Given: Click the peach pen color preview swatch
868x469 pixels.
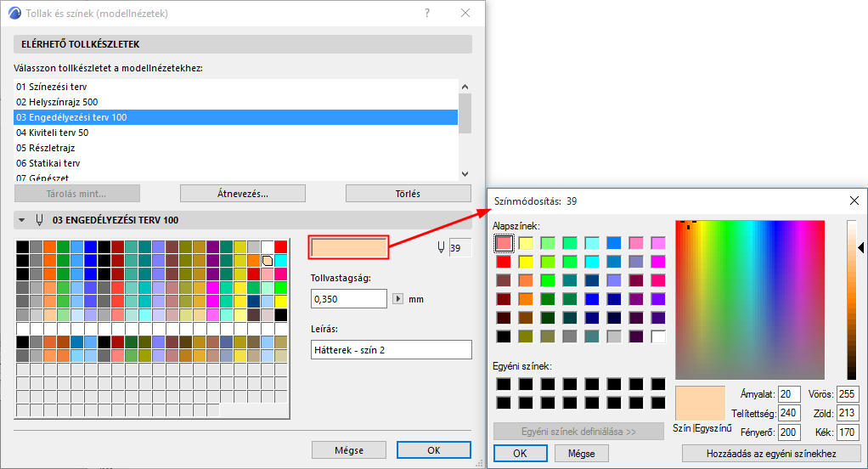Looking at the screenshot, I should [349, 247].
